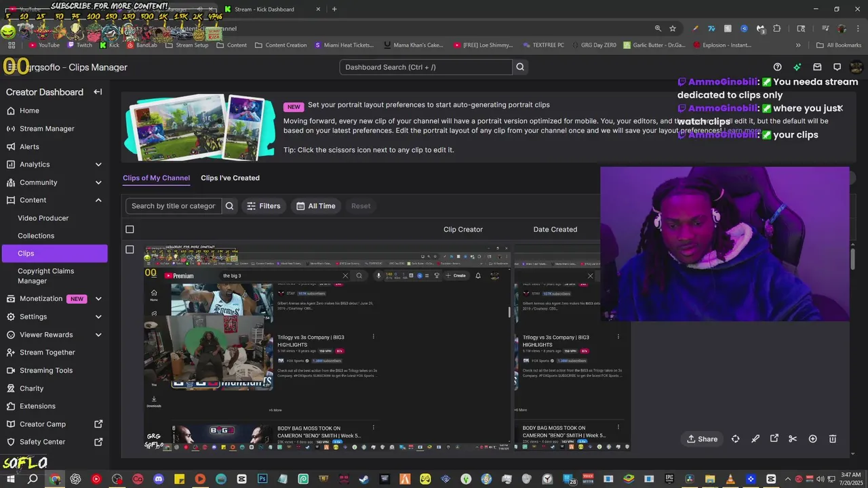Image resolution: width=868 pixels, height=488 pixels.
Task: Open Video Producer under Content
Action: 43,218
